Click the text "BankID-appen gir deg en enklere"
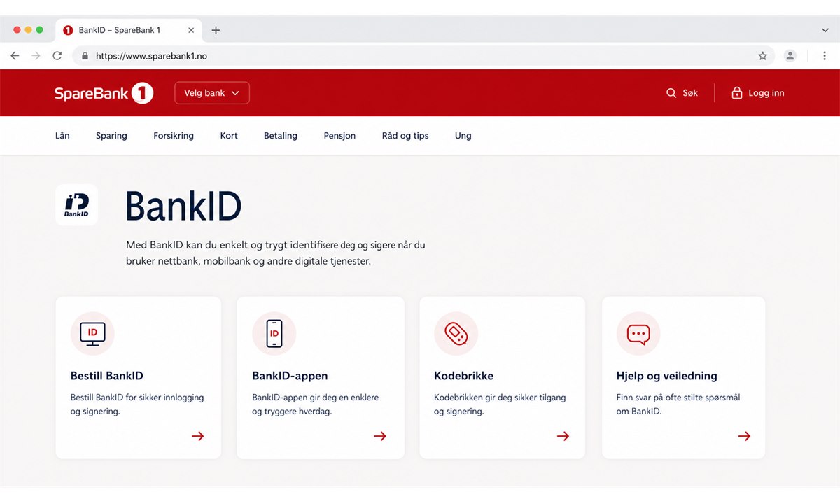 [x=315, y=398]
